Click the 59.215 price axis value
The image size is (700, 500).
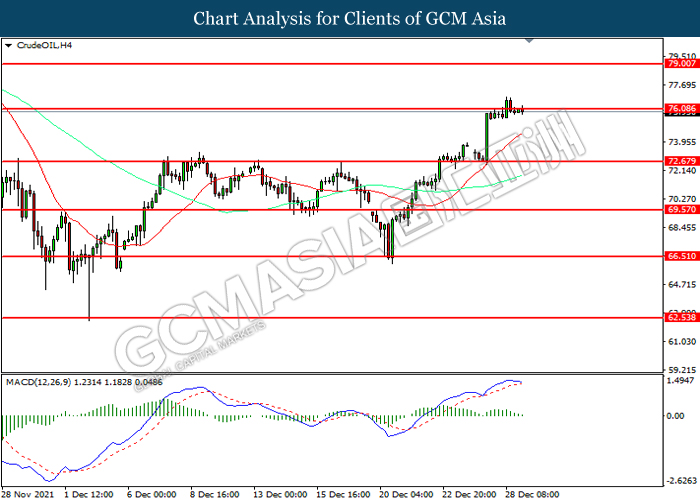(x=682, y=370)
